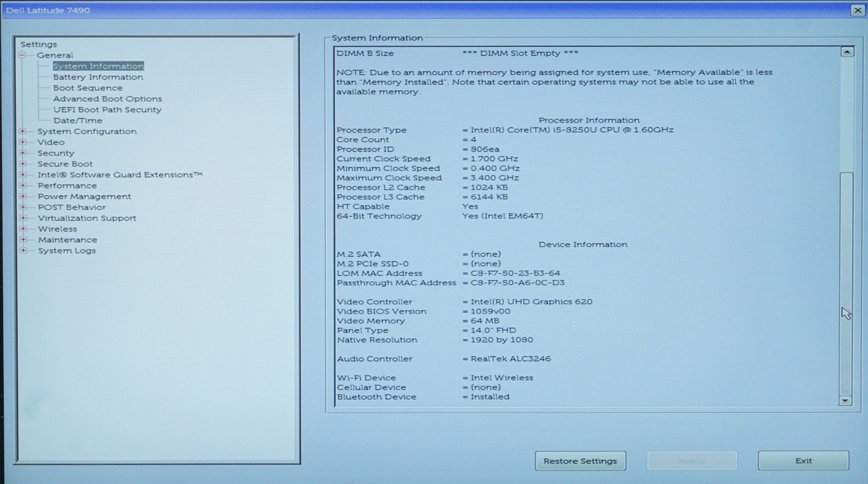
Task: Select the Wireless category label
Action: [x=58, y=229]
